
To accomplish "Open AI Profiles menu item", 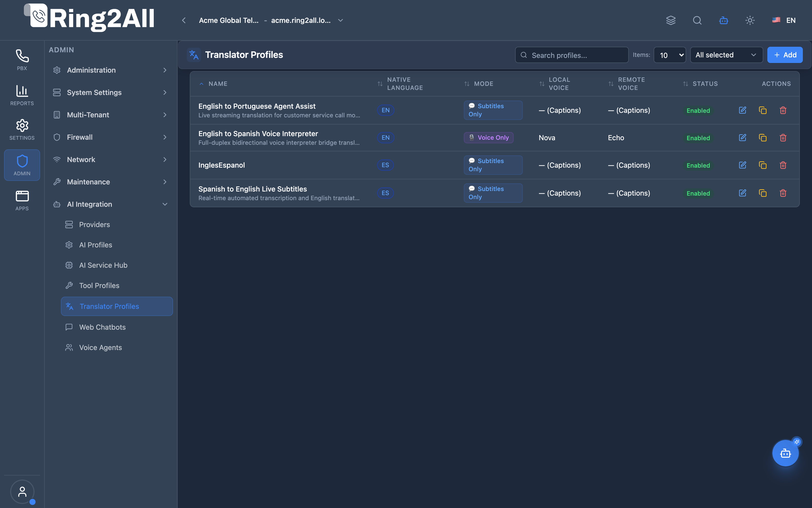I will (x=116, y=245).
